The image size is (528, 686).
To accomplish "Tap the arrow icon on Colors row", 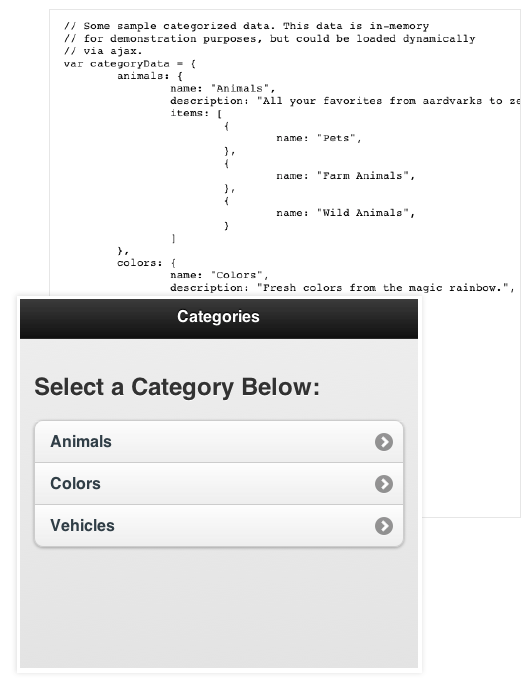I will coord(384,484).
